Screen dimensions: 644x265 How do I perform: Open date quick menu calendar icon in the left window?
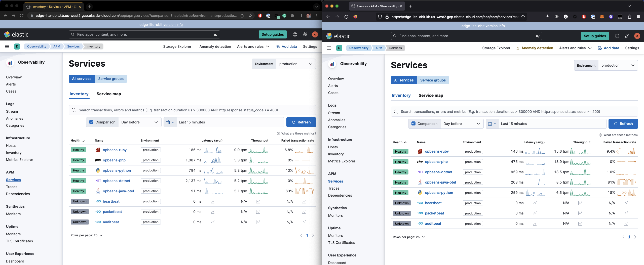(170, 122)
